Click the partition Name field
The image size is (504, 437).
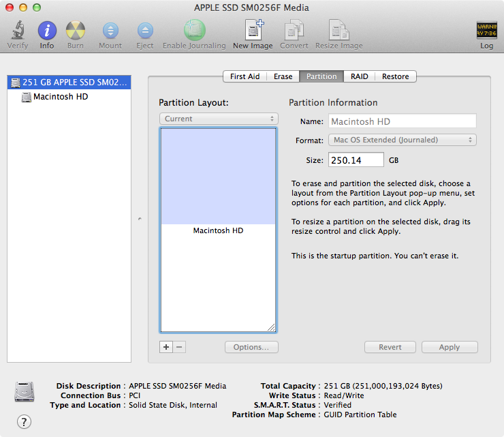point(403,121)
